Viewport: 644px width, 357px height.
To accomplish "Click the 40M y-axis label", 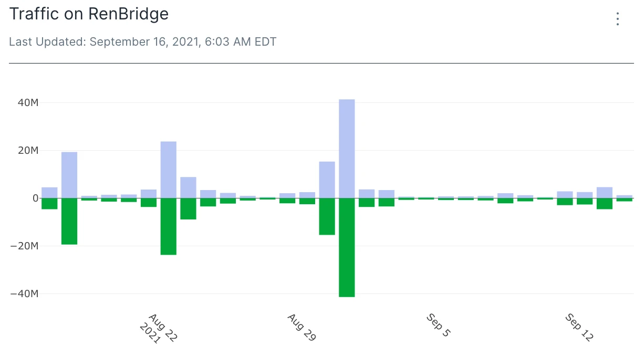I will [28, 102].
